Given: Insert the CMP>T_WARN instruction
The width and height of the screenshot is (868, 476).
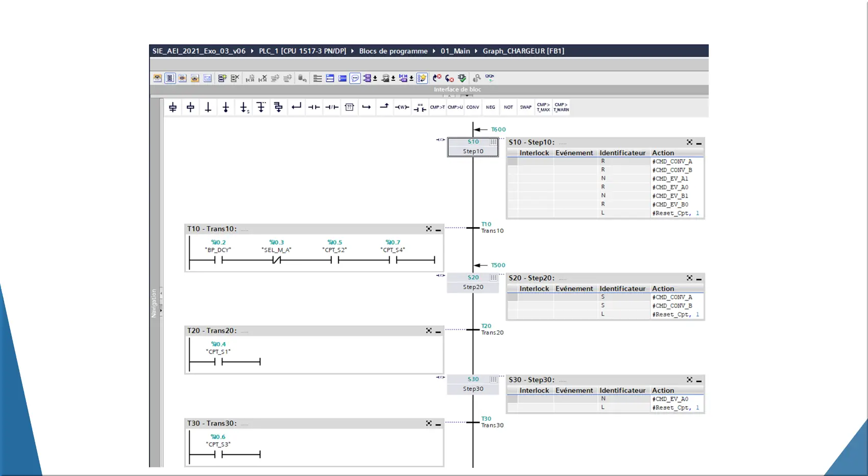Looking at the screenshot, I should click(x=561, y=107).
